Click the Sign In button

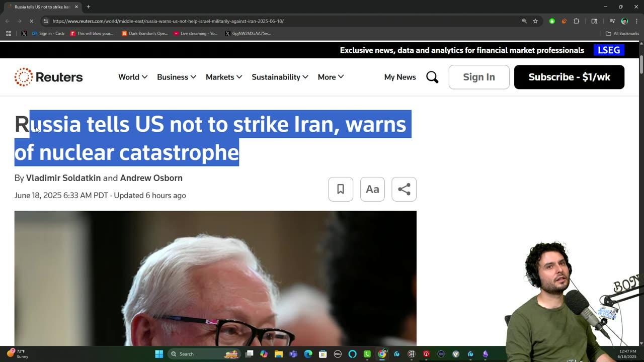[x=479, y=77]
